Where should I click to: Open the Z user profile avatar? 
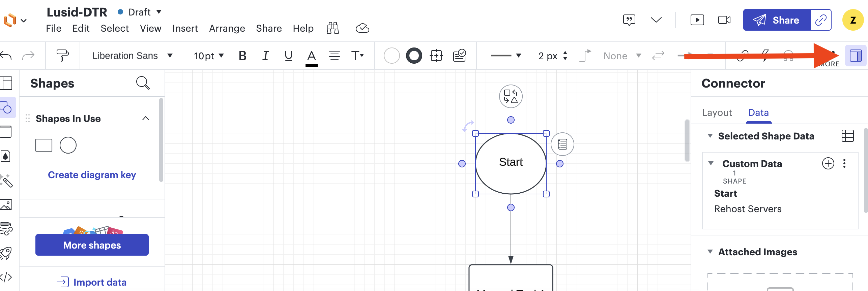click(x=853, y=20)
